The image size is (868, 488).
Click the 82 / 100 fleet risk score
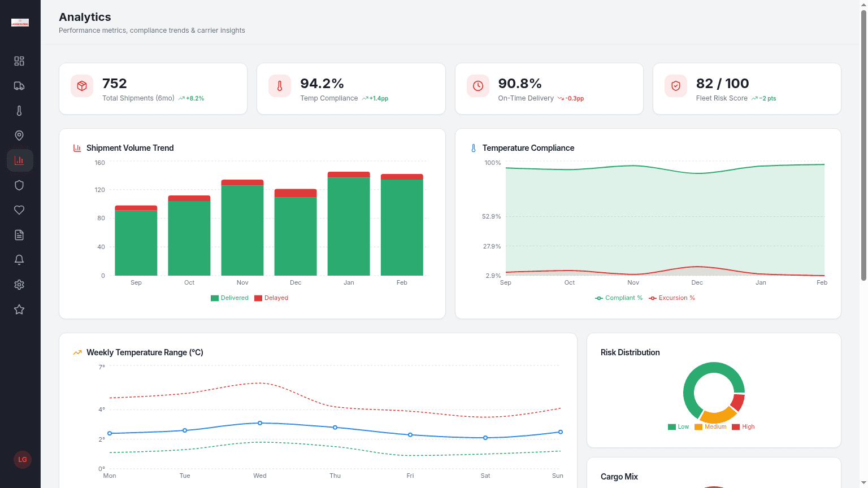722,84
